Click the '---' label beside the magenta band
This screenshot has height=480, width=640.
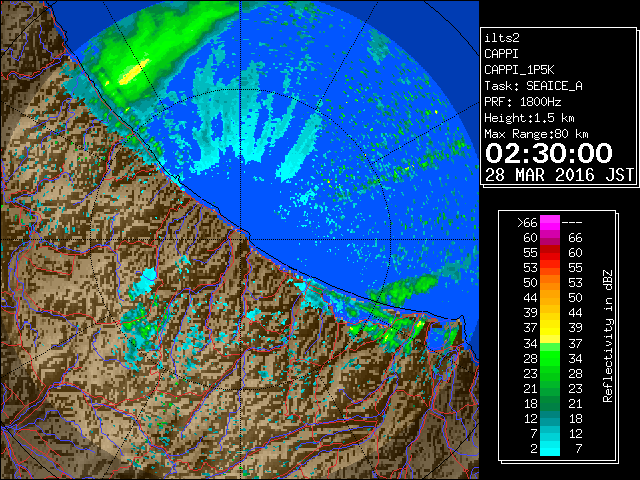tap(572, 222)
